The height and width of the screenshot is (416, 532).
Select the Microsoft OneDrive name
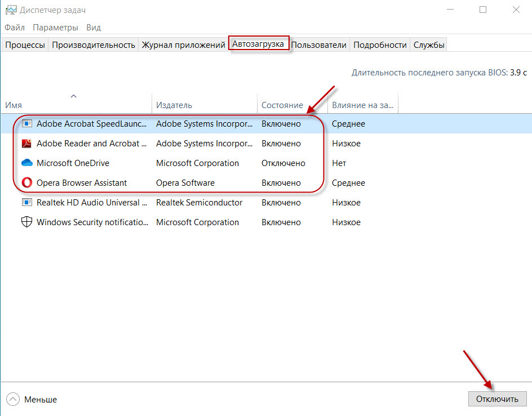pyautogui.click(x=73, y=163)
